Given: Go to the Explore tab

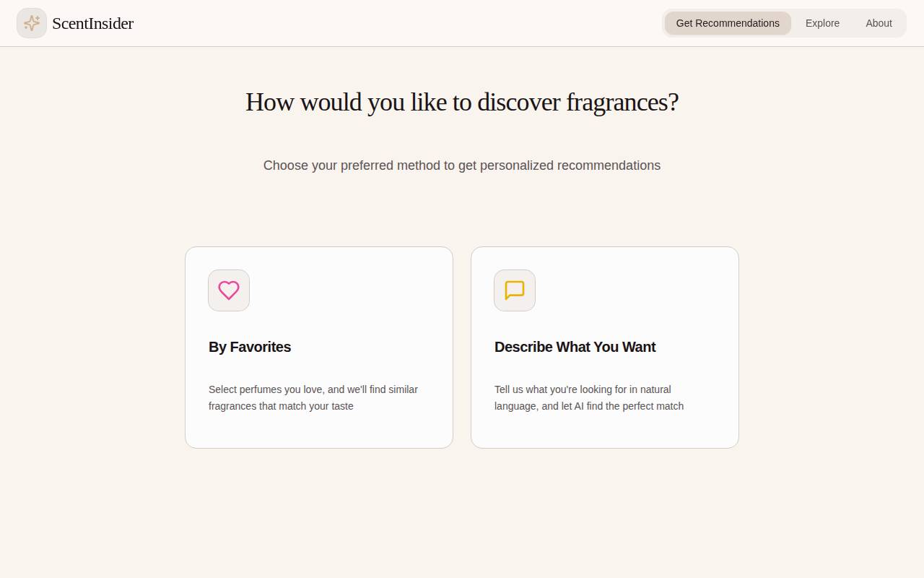Looking at the screenshot, I should [822, 23].
